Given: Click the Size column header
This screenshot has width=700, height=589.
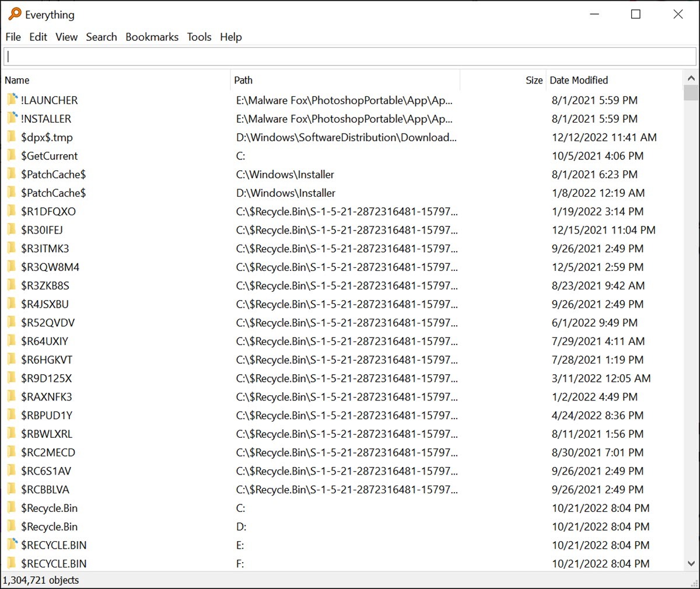Looking at the screenshot, I should (503, 80).
